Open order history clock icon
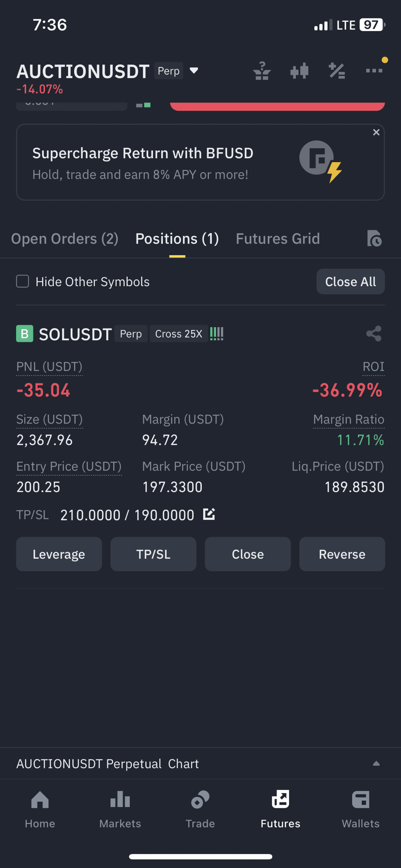Screen dimensions: 401x868 [374, 239]
